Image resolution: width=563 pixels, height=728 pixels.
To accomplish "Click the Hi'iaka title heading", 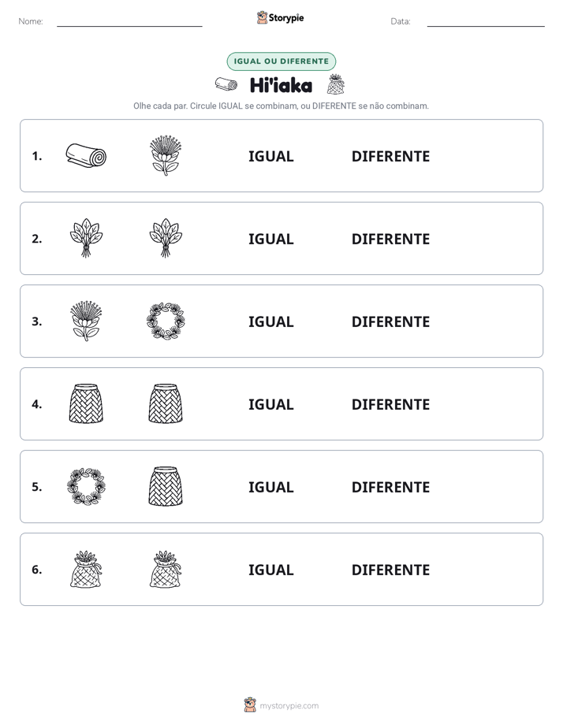I will tap(281, 85).
